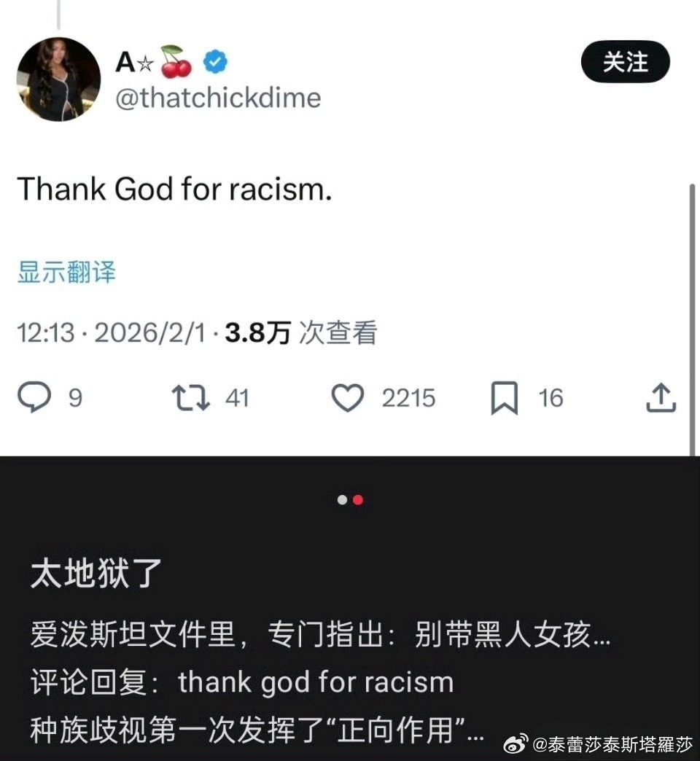Follow the account with 关注 button
This screenshot has height=761, width=700.
pyautogui.click(x=625, y=62)
